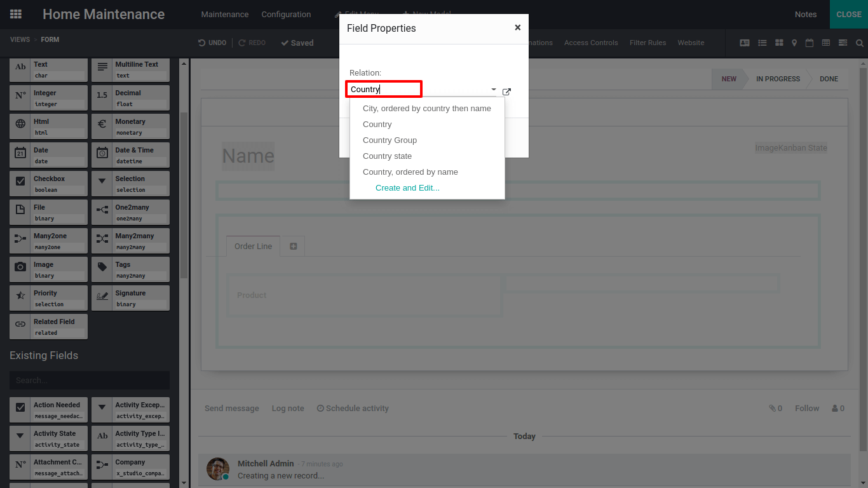Click the Existing Fields search box

(90, 380)
